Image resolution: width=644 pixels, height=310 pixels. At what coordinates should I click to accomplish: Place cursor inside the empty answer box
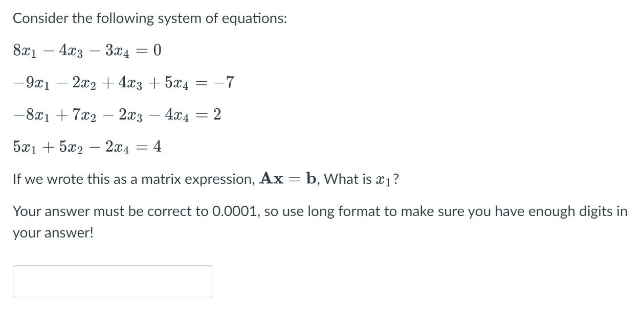(113, 281)
